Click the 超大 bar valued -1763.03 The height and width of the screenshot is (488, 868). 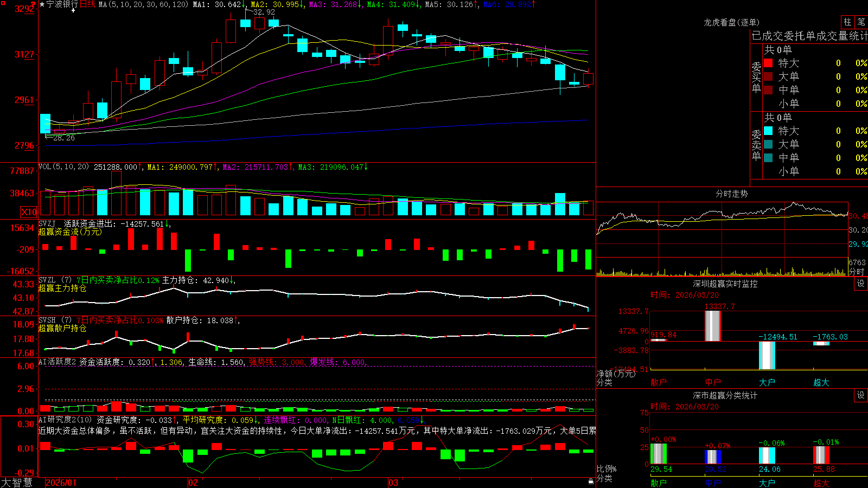point(821,343)
